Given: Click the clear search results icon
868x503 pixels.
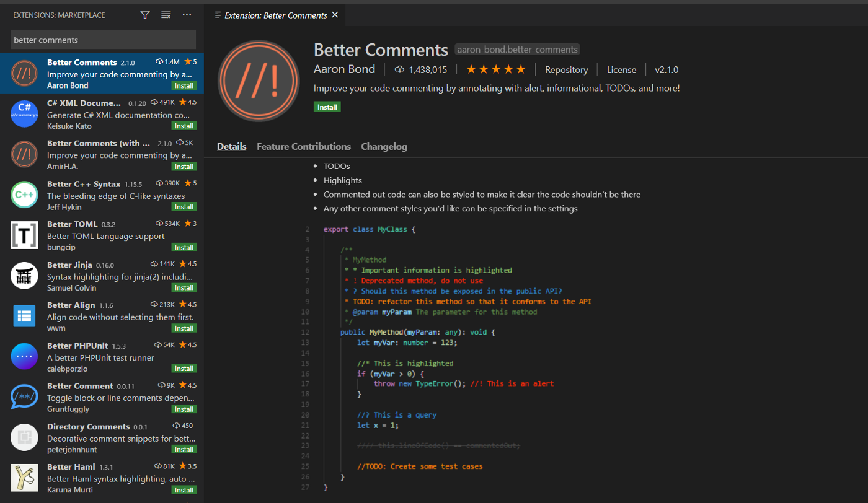Looking at the screenshot, I should [166, 15].
